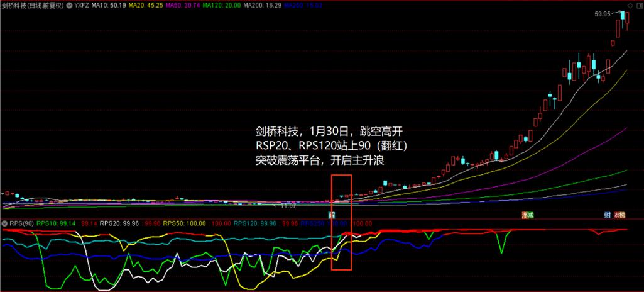Click the cyan RPS120: 99.96 label
The width and height of the screenshot is (644, 292).
[254, 223]
